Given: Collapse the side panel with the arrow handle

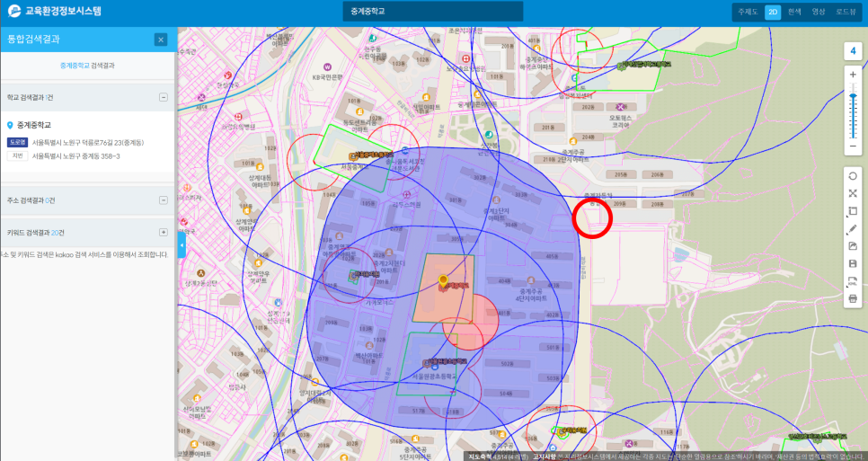Looking at the screenshot, I should click(182, 244).
